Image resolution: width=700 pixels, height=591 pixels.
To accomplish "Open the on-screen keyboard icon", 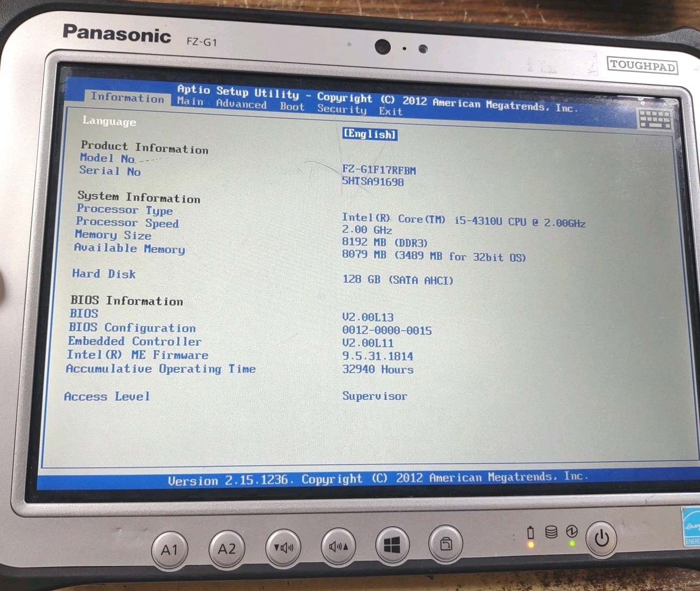I will (654, 119).
